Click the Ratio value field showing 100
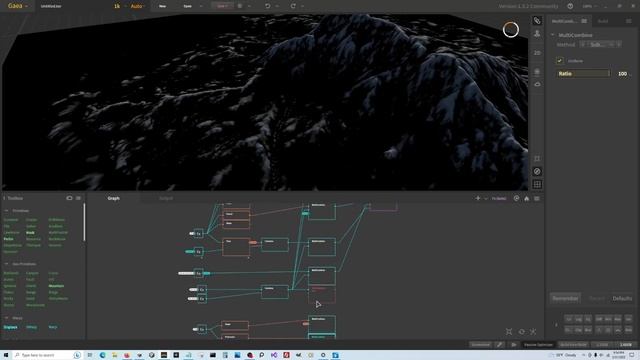 click(622, 73)
